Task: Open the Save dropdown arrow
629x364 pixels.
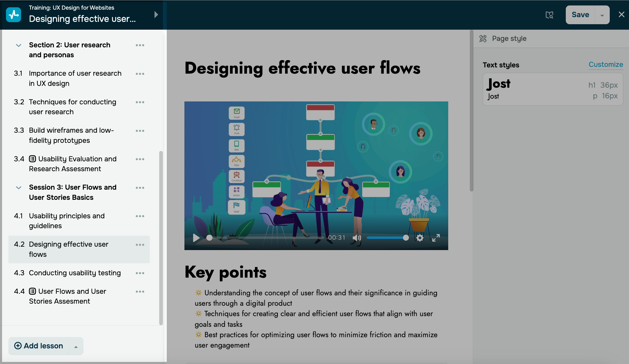Action: (602, 15)
